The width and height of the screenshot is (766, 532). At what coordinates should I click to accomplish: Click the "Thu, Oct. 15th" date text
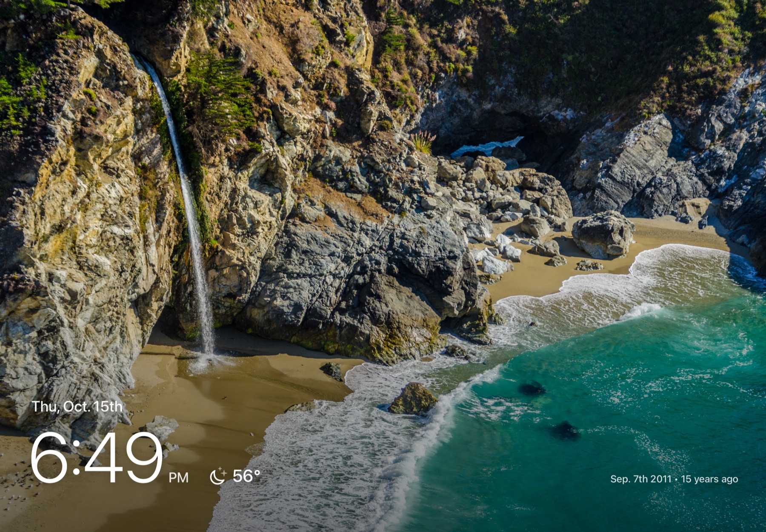click(x=77, y=406)
